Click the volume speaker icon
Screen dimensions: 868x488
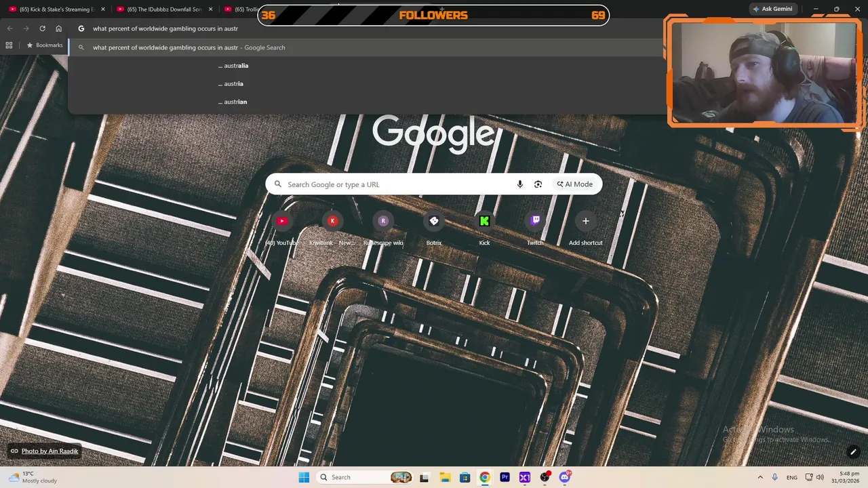click(x=820, y=477)
